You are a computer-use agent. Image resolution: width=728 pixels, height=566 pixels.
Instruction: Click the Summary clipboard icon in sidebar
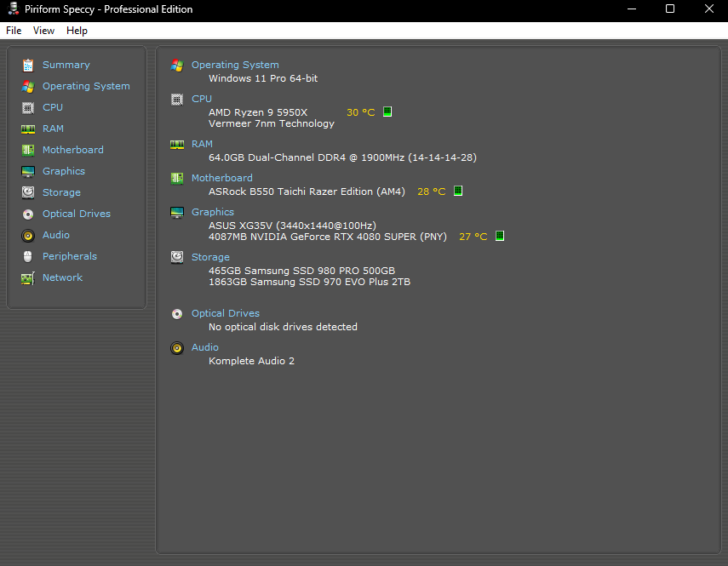coord(28,66)
